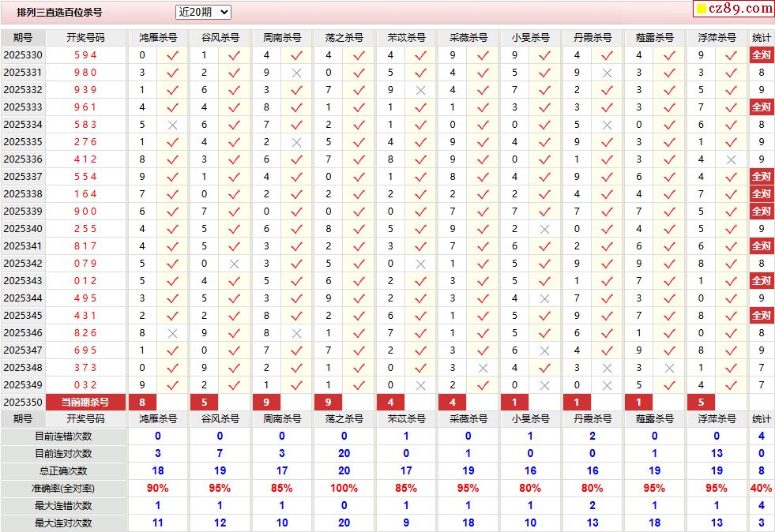
Task: Click the X mark for 芣苡杀号 in row 2025349
Action: [420, 385]
